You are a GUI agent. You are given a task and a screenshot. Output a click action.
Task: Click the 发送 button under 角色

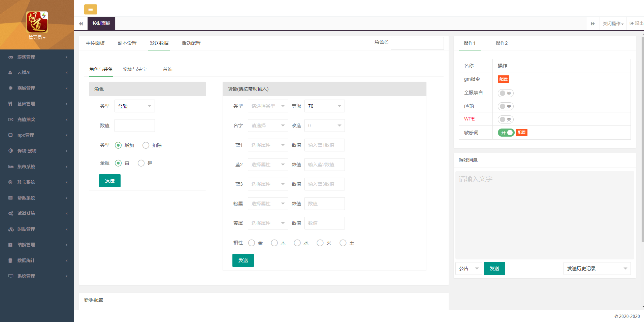(109, 180)
